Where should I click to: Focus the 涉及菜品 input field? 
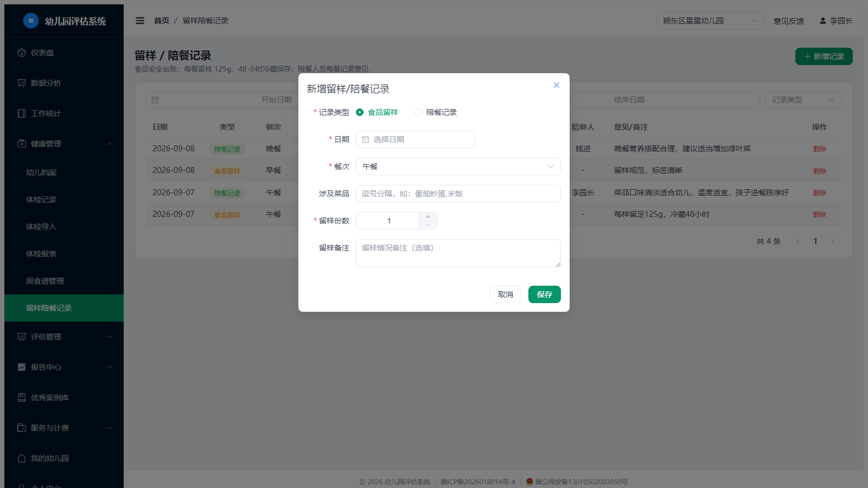click(458, 194)
